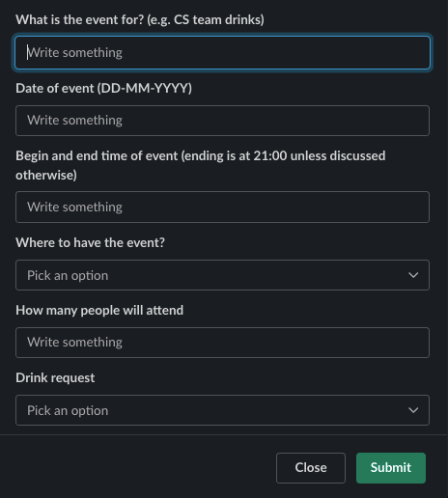This screenshot has height=498, width=448.
Task: Click the chevron icon in the event location dropdown
Action: click(x=413, y=275)
